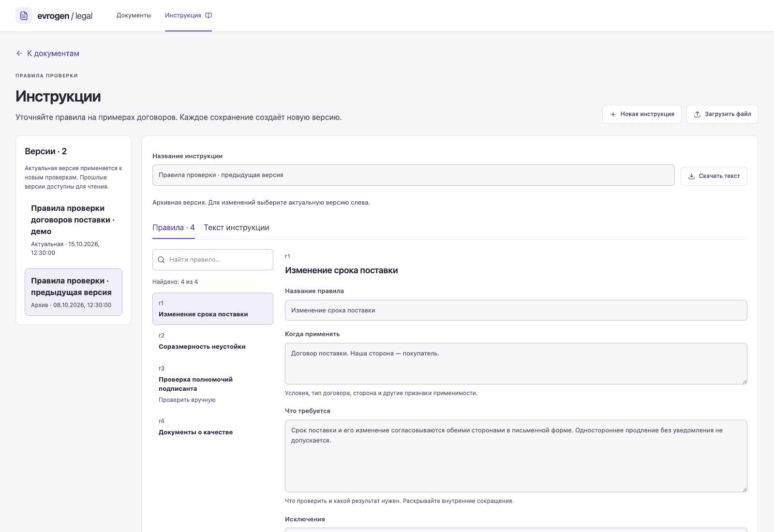Click the magnifier icon in rule search
The image size is (774, 532).
click(161, 260)
